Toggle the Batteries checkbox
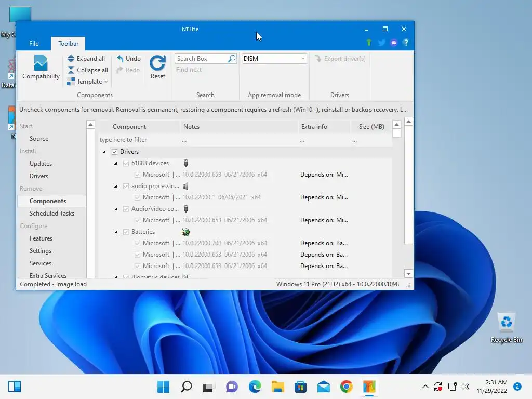532x399 pixels. pyautogui.click(x=126, y=232)
